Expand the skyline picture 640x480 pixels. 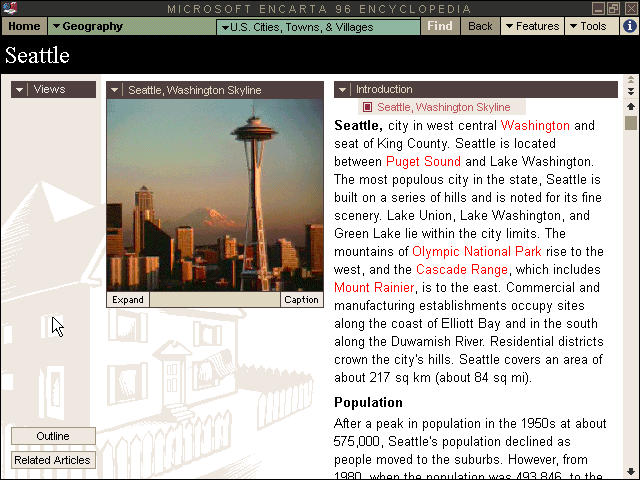pyautogui.click(x=128, y=300)
